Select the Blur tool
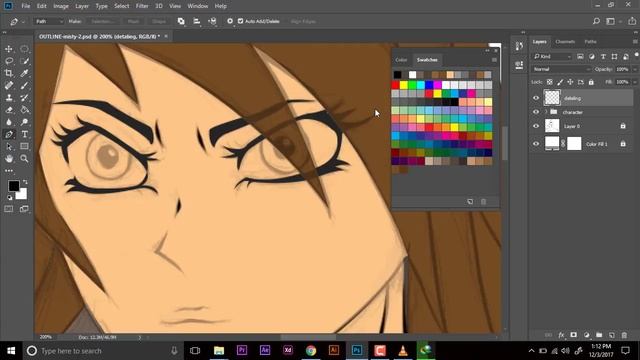The height and width of the screenshot is (360, 640). 9,122
